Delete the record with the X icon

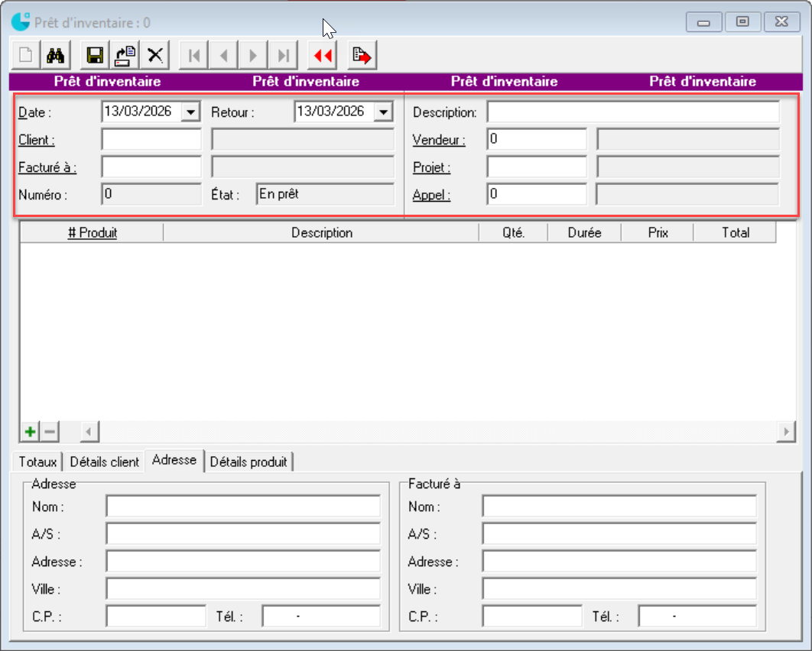point(155,55)
